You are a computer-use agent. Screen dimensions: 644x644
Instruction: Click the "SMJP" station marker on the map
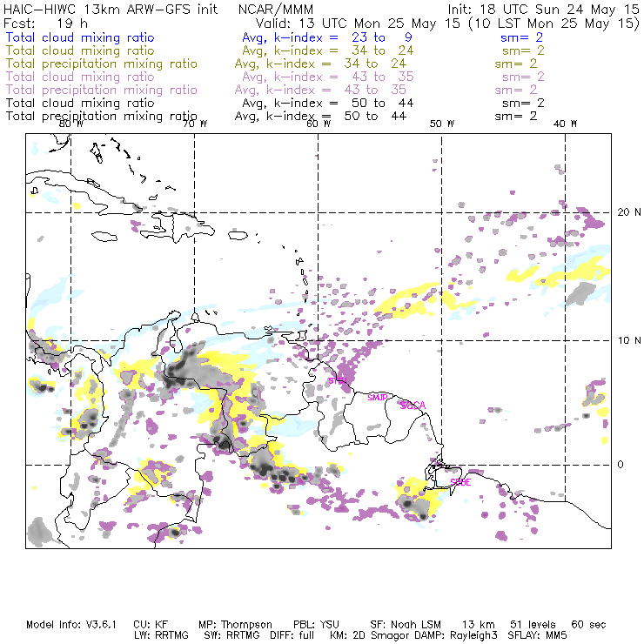378,397
